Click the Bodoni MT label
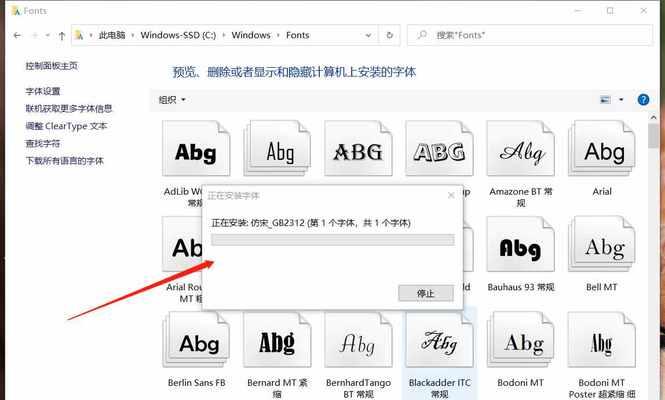 coord(520,383)
